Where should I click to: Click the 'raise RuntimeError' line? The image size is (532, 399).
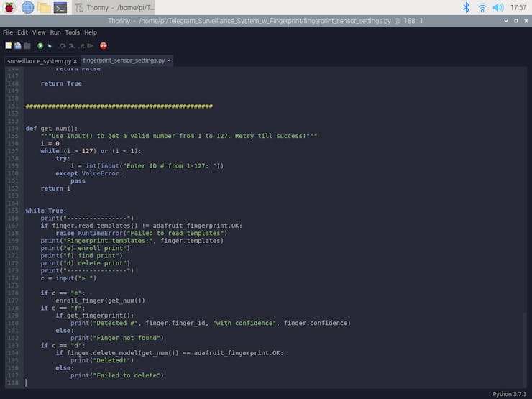(141, 233)
